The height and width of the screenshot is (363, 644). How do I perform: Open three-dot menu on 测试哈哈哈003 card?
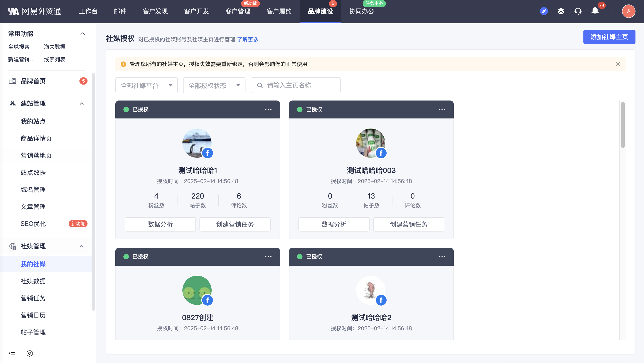coord(442,109)
